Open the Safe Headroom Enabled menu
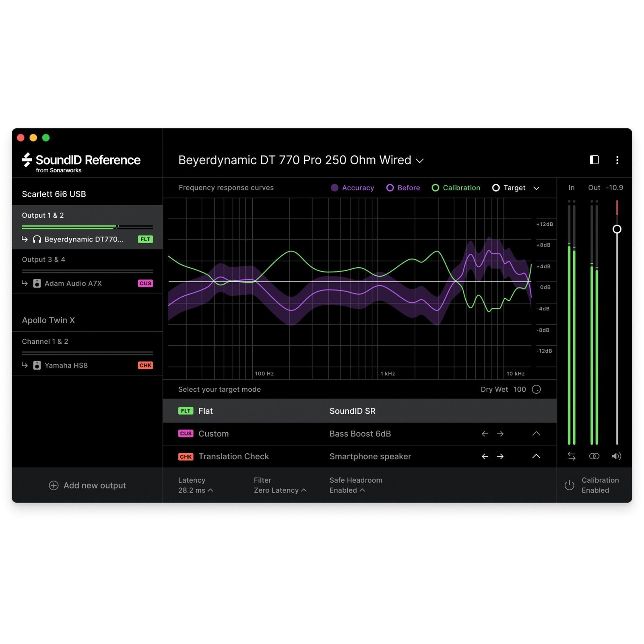Viewport: 644px width, 644px height. point(356,485)
